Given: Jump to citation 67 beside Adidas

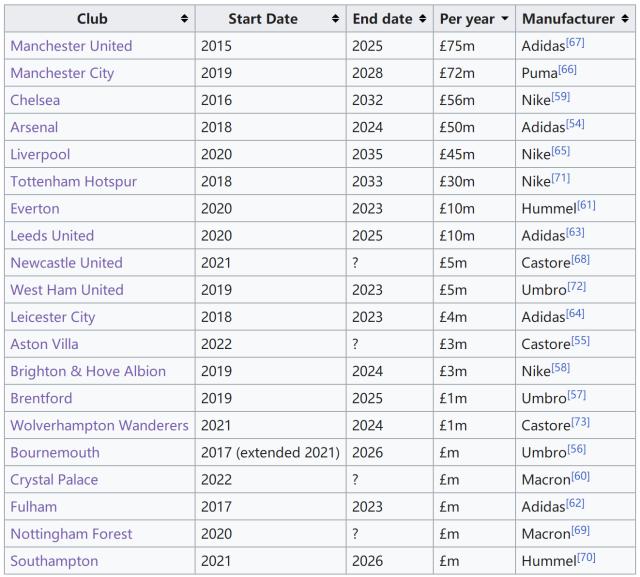Looking at the screenshot, I should point(575,42).
